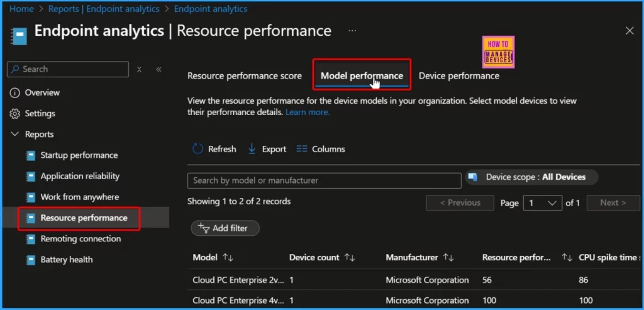Image resolution: width=644 pixels, height=310 pixels.
Task: Click the Export download arrow icon
Action: point(252,149)
